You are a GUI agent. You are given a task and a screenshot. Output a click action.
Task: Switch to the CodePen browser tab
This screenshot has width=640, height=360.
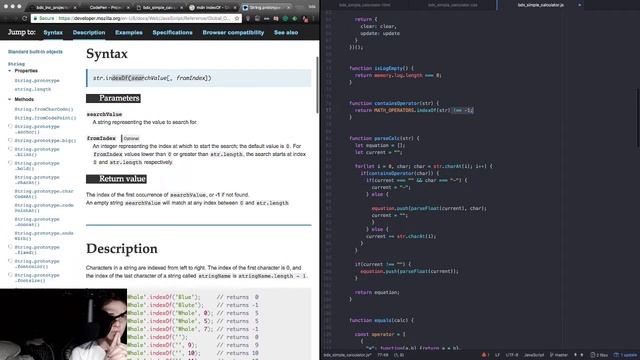pos(105,7)
